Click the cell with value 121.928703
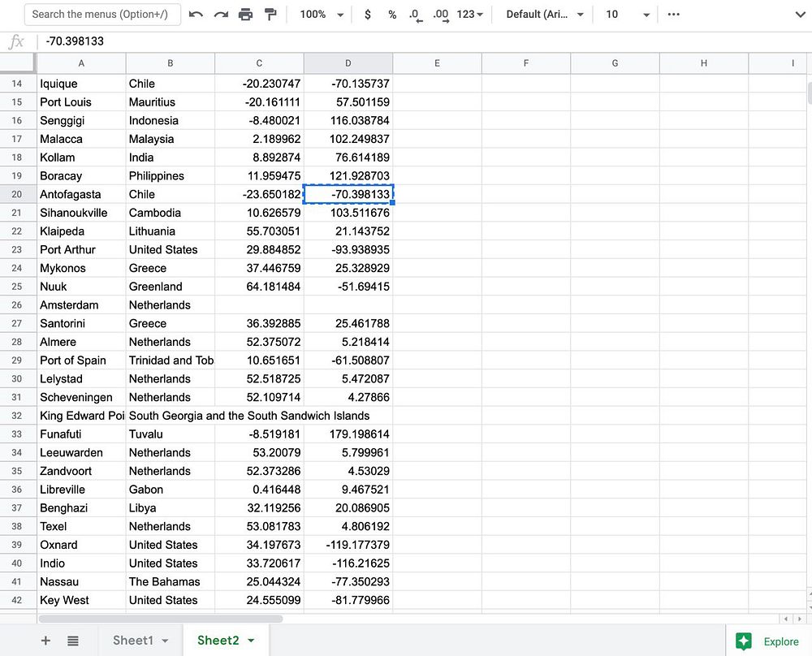 [x=348, y=175]
